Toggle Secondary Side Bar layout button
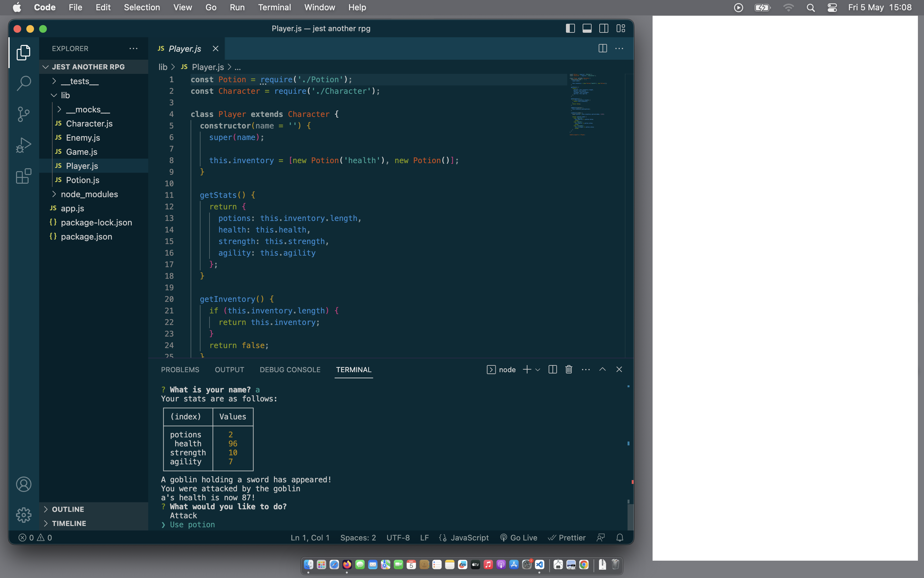 (604, 28)
